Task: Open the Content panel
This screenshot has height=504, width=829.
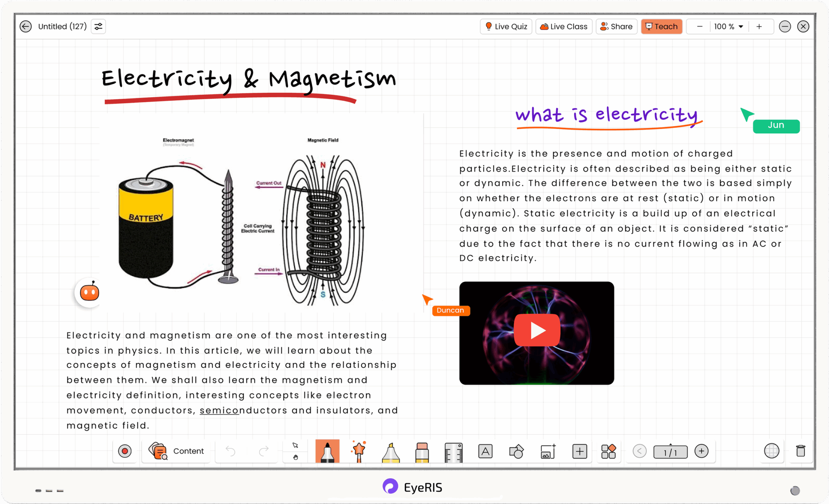Action: click(x=176, y=451)
